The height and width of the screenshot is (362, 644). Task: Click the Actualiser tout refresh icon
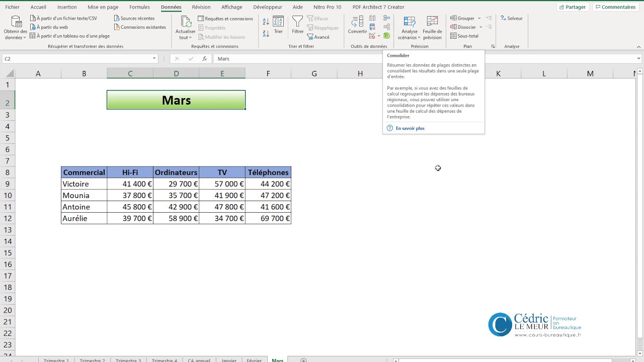point(186,22)
